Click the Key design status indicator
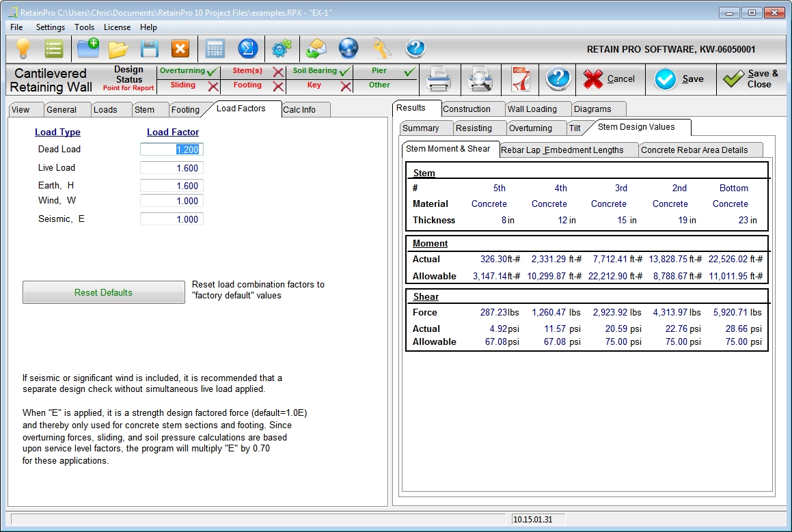The height and width of the screenshot is (532, 792). 320,86
